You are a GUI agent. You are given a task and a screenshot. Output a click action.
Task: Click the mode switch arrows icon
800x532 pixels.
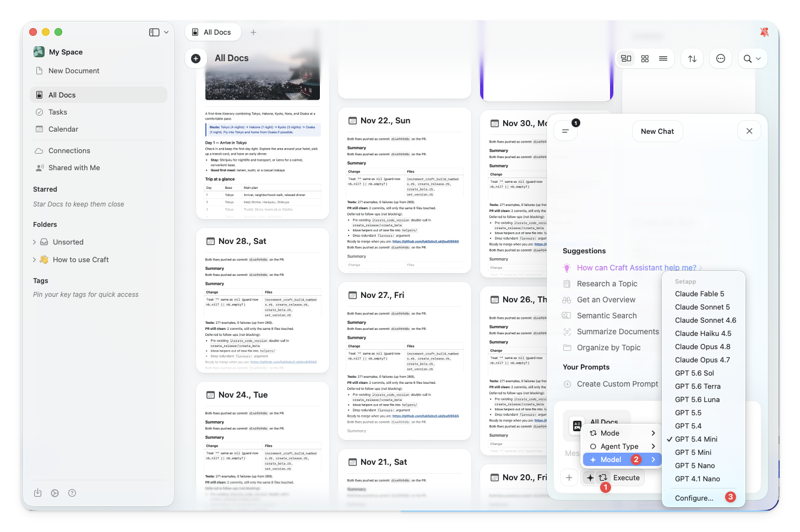603,477
